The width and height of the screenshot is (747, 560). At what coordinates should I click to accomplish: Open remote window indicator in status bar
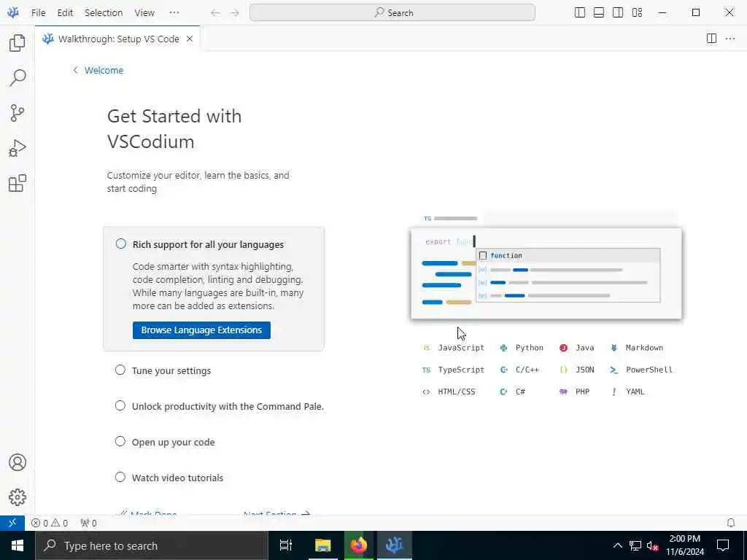12,523
